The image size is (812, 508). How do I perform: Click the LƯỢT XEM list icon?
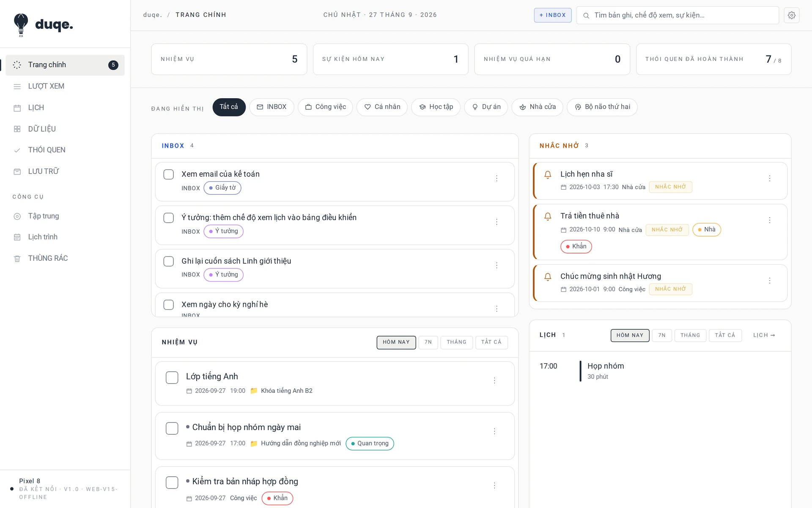17,86
